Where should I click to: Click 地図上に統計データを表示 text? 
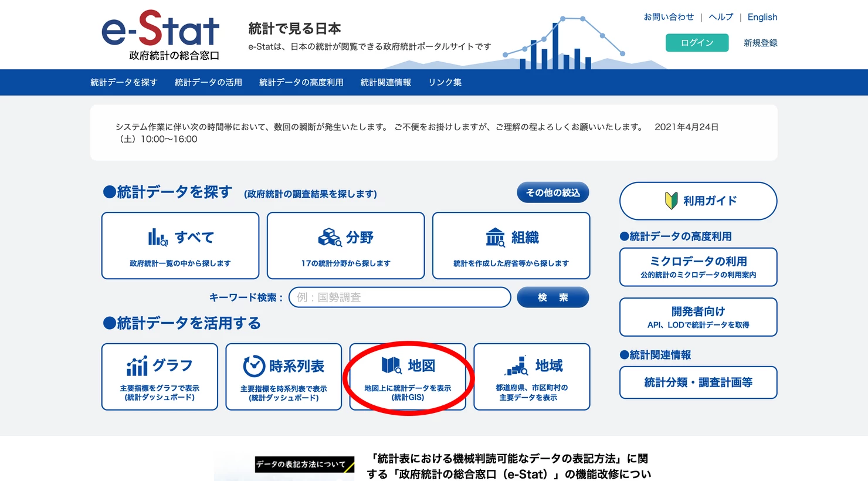click(408, 388)
